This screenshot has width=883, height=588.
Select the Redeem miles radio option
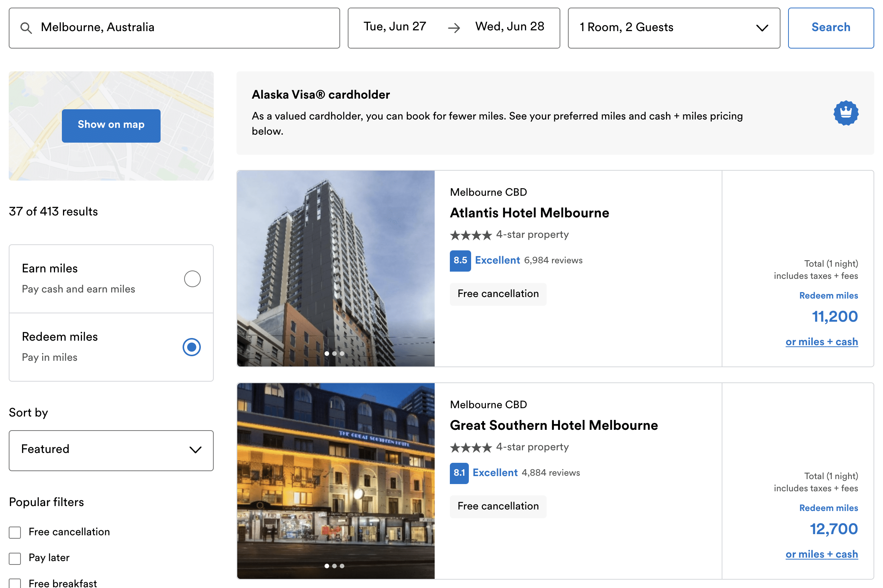pyautogui.click(x=192, y=347)
